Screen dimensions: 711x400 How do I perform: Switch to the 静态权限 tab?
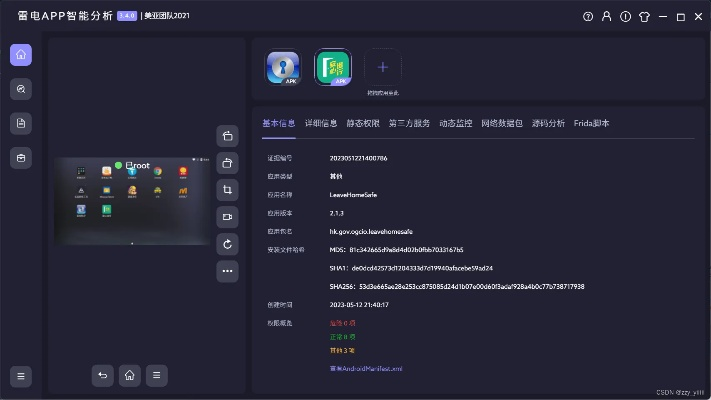363,123
